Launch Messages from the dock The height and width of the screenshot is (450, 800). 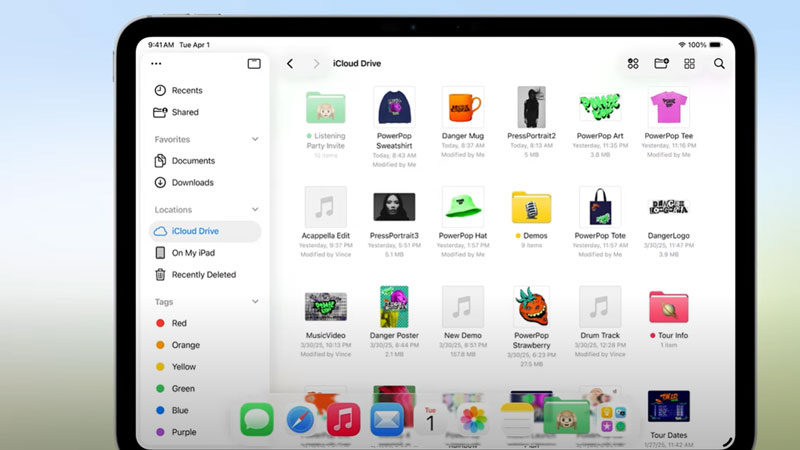point(257,419)
